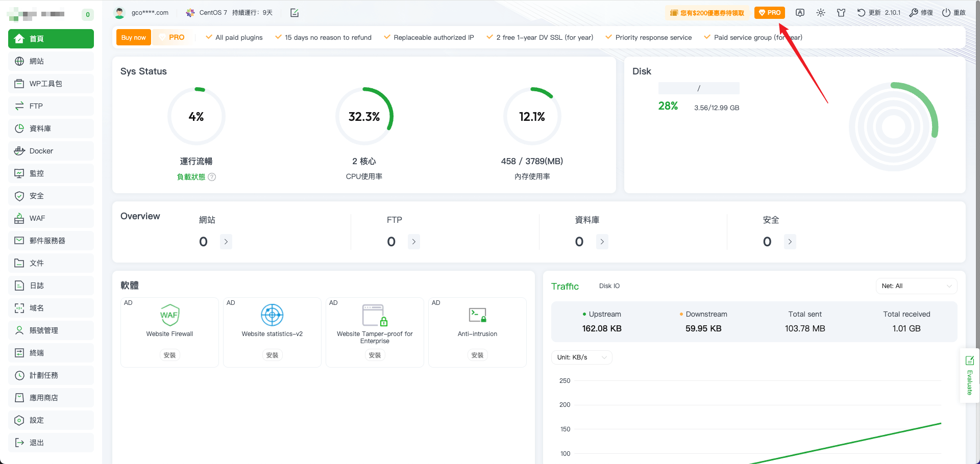Click the orange PRO badge in header
Viewport: 980px width, 464px height.
[x=769, y=13]
